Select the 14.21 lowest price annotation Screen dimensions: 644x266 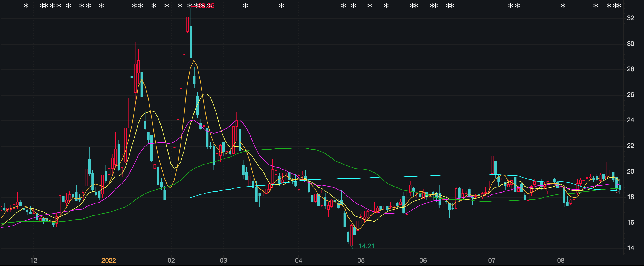(x=366, y=246)
